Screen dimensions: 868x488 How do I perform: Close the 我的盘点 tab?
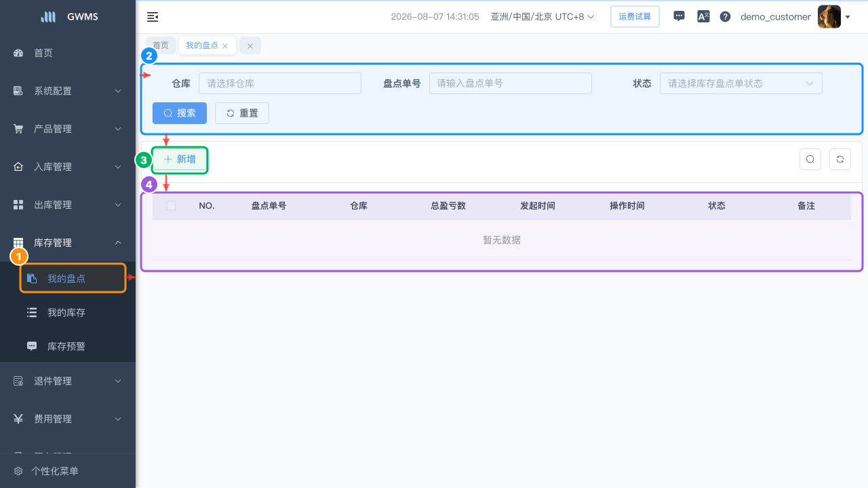tap(225, 45)
